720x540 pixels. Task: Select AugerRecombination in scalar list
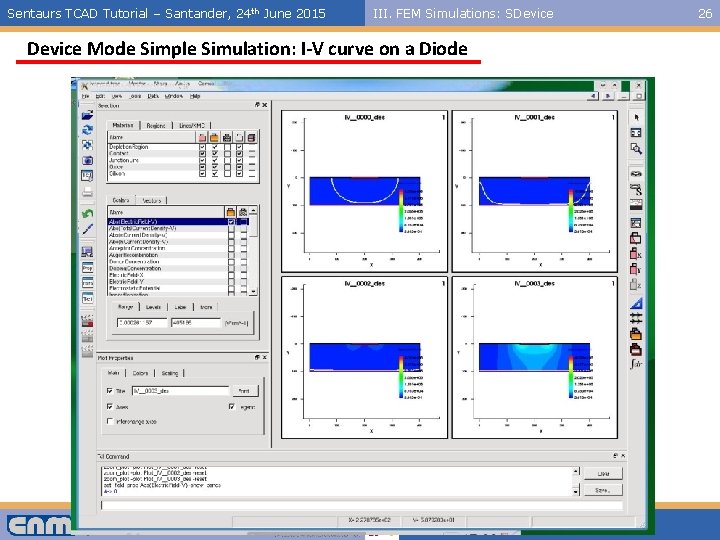point(134,255)
